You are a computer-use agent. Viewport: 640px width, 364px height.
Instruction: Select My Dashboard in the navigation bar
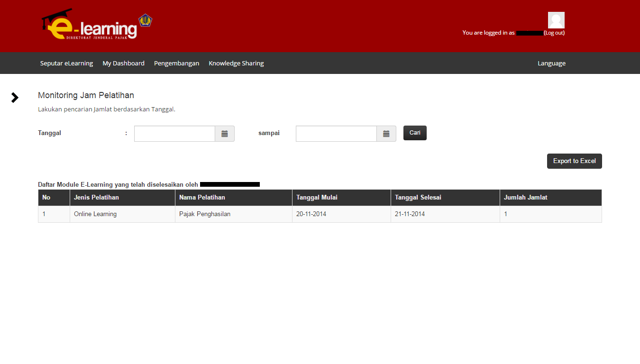123,63
